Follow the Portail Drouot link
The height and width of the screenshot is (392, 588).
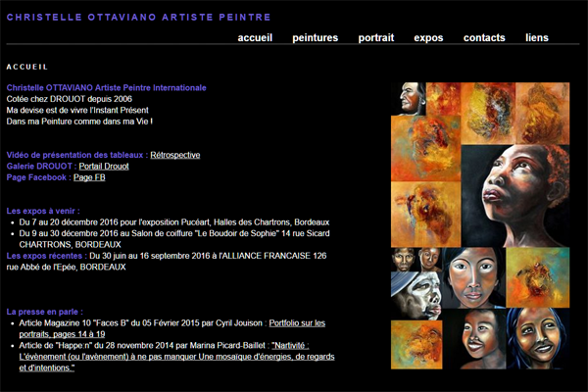point(104,167)
